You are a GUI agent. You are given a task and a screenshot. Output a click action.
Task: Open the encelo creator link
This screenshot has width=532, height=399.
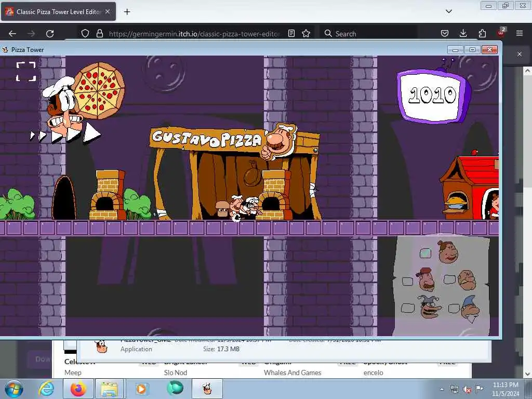pos(373,373)
